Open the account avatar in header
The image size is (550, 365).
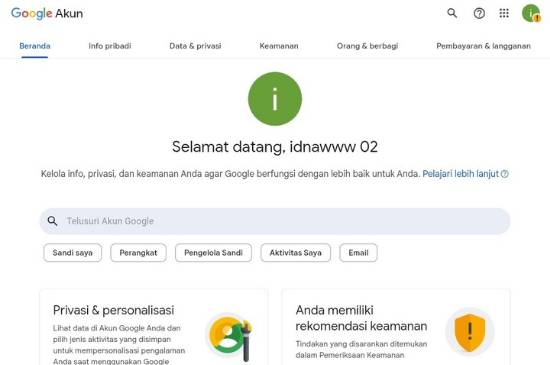[531, 13]
